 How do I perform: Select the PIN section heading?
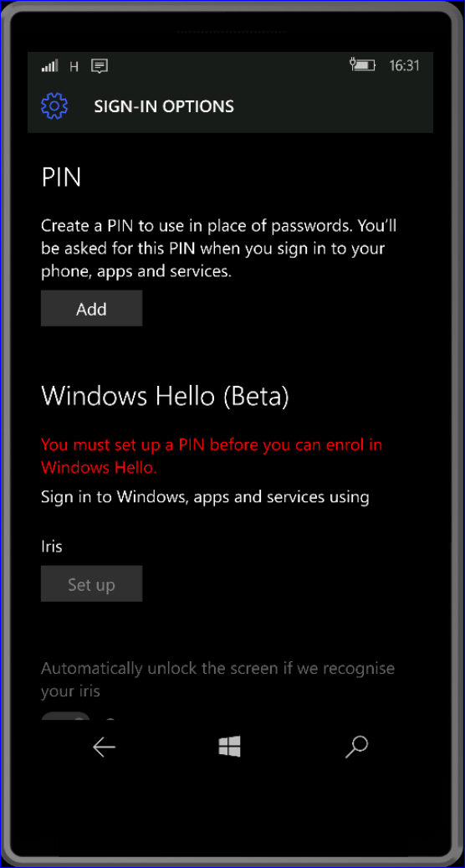[61, 177]
